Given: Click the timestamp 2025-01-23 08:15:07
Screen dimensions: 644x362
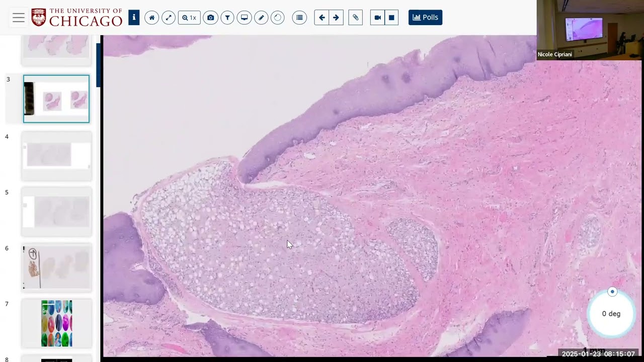Looking at the screenshot, I should 598,354.
